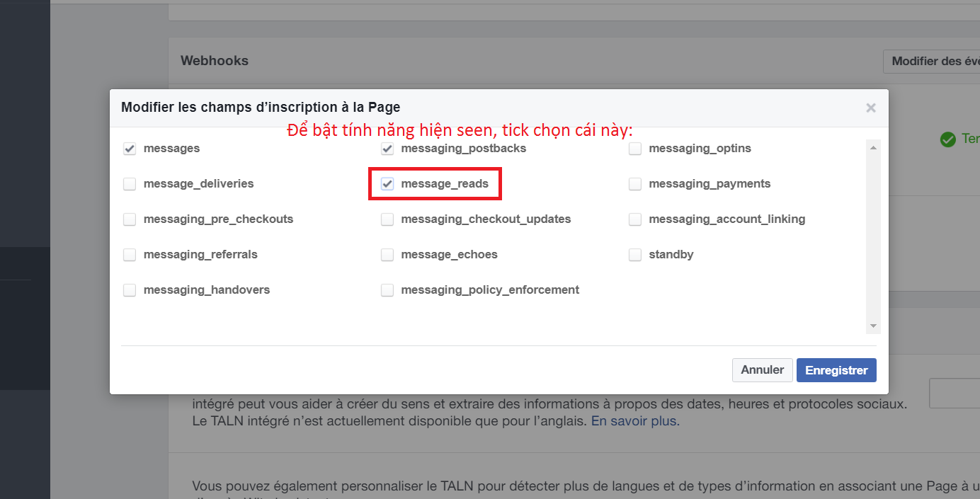This screenshot has width=980, height=499.
Task: Tick the messaging_optins checkbox
Action: click(x=635, y=149)
